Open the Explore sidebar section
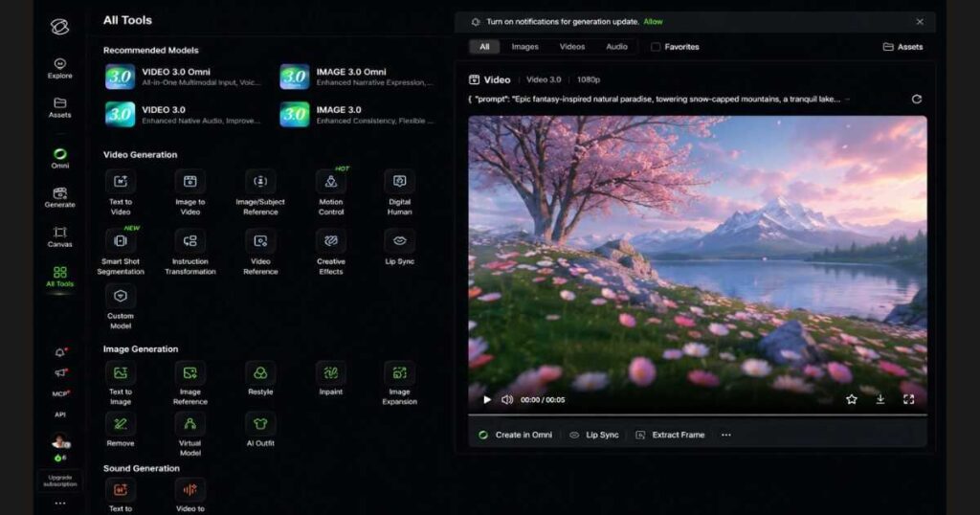Image resolution: width=980 pixels, height=515 pixels. [x=60, y=68]
